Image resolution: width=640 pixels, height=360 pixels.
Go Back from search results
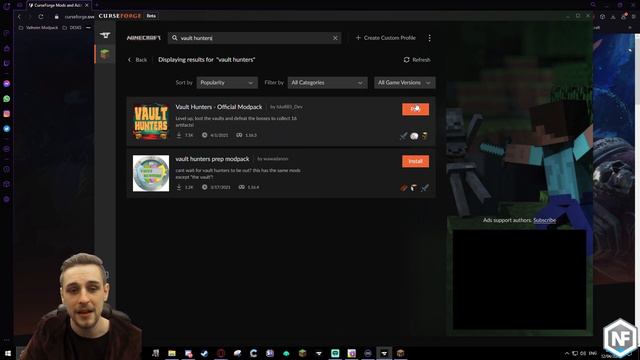pyautogui.click(x=137, y=60)
